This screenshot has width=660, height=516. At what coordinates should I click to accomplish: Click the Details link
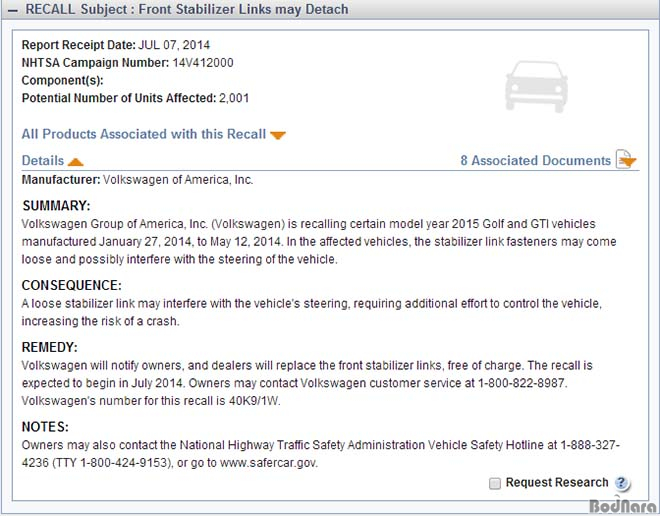pyautogui.click(x=43, y=160)
